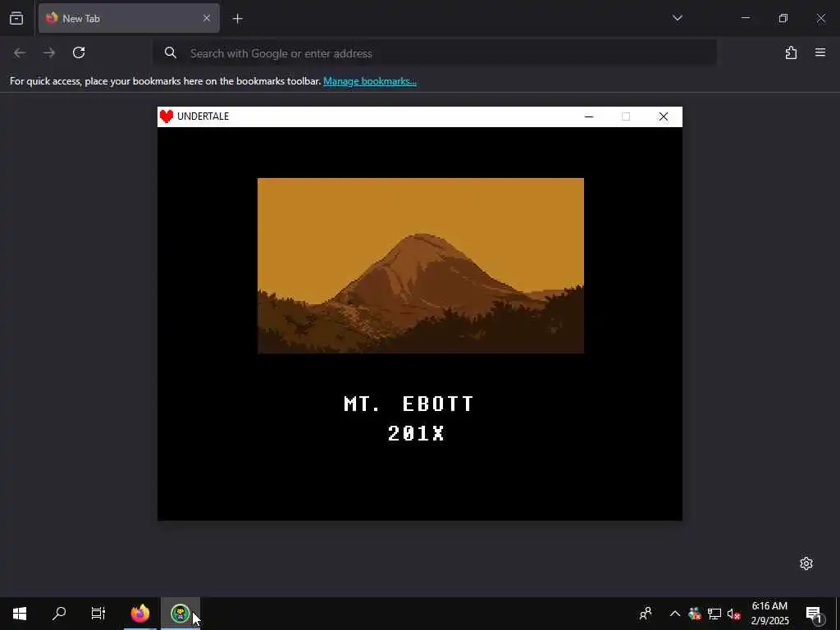The image size is (840, 630).
Task: Open the network status tray icon
Action: 714,614
